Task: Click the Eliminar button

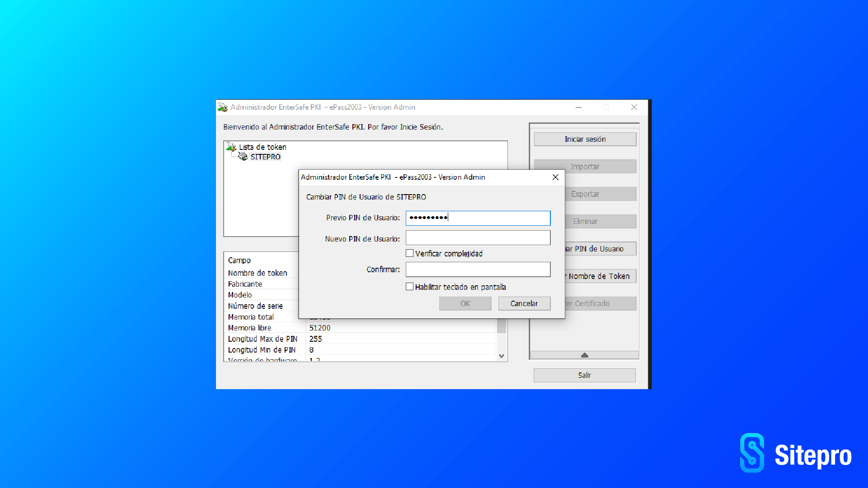Action: (601, 221)
